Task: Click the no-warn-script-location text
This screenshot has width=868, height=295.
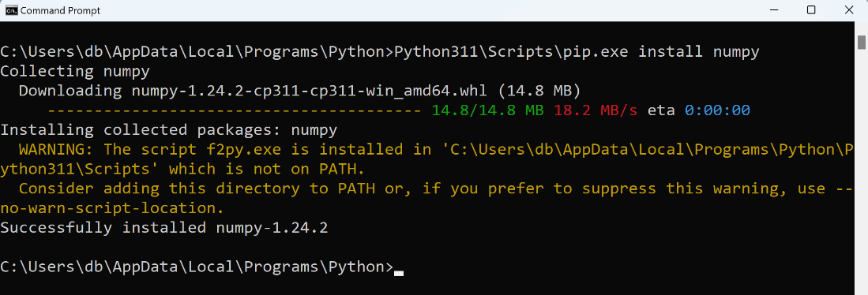Action: [x=112, y=208]
